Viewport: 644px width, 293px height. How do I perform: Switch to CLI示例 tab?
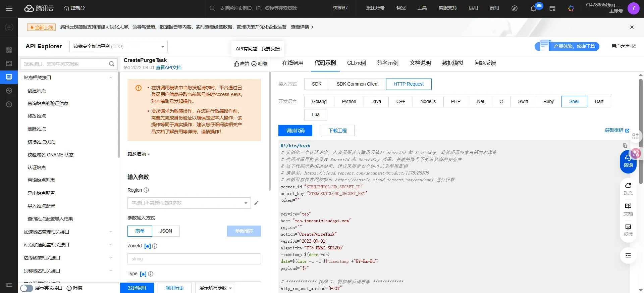click(x=357, y=63)
